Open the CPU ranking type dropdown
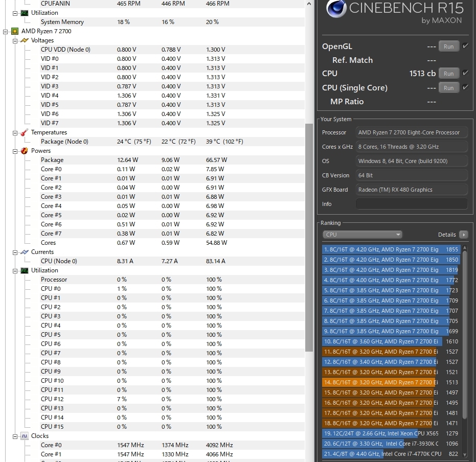The width and height of the screenshot is (476, 462). [362, 235]
